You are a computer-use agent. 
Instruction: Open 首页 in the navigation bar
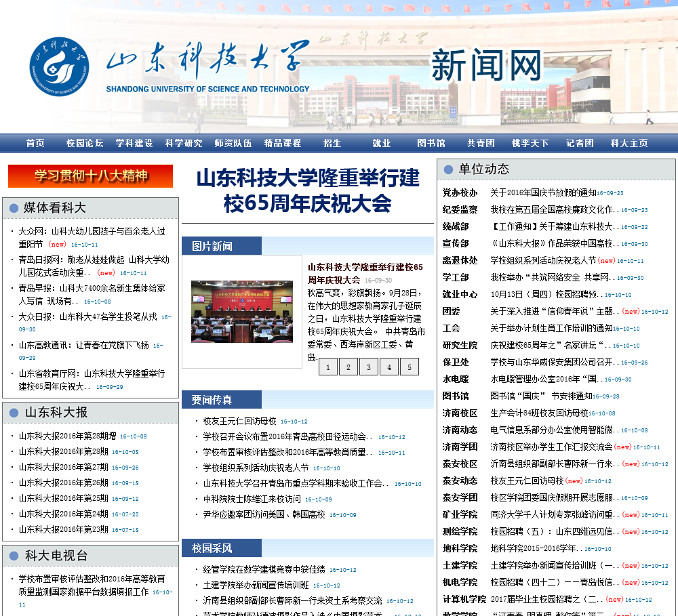tap(35, 143)
